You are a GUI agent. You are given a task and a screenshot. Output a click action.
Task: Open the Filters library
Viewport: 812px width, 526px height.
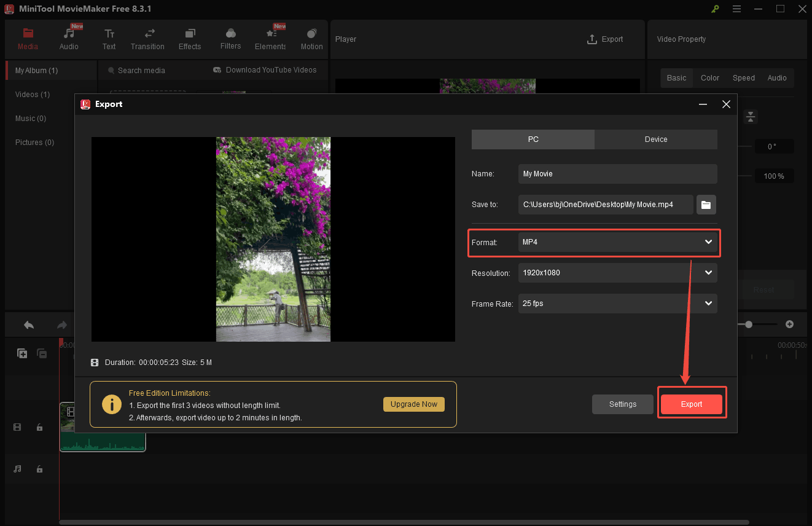point(230,39)
